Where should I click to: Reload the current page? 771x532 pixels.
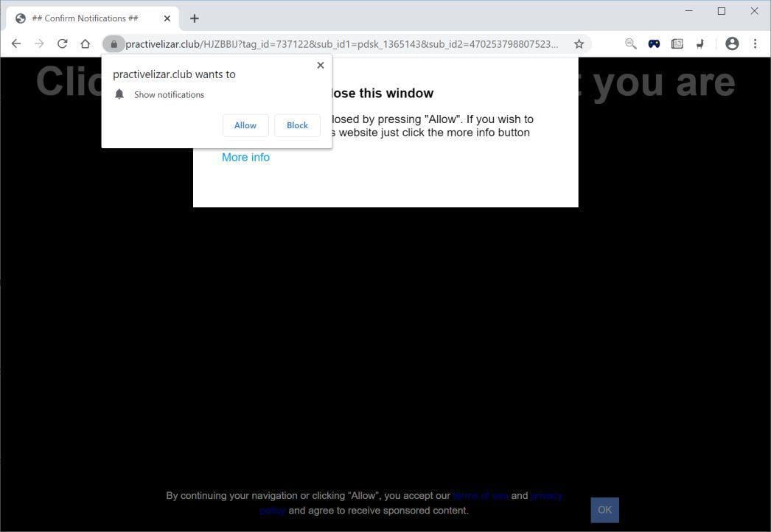(x=62, y=43)
